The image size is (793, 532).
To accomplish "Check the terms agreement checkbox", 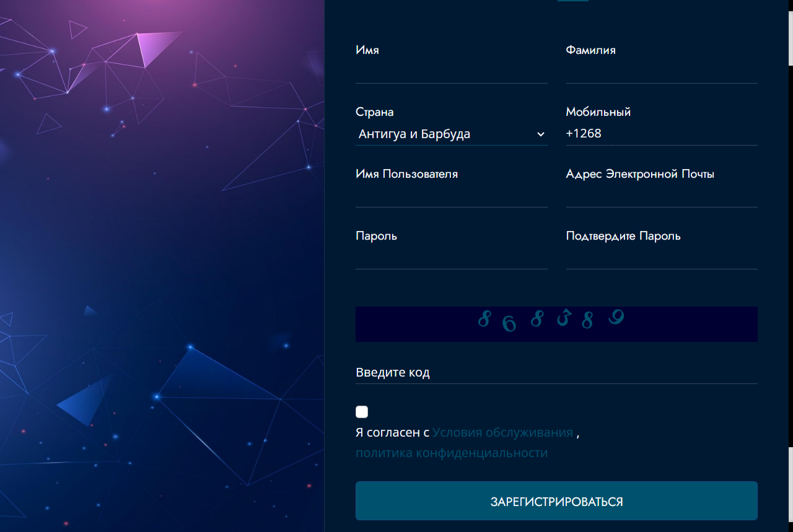I will tap(362, 412).
